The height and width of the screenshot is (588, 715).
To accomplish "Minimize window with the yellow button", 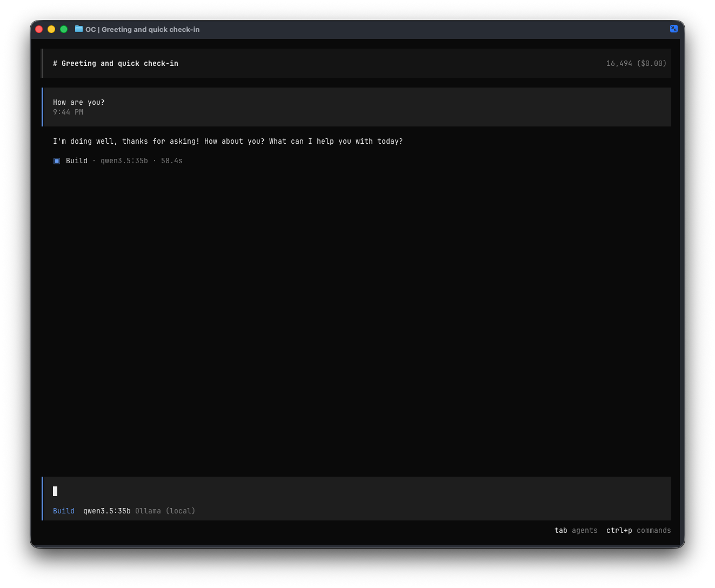I will coord(51,29).
